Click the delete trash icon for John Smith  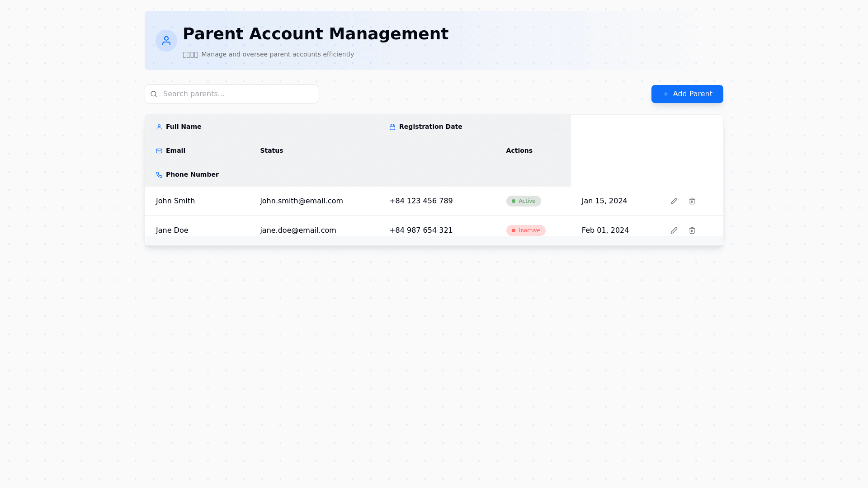pyautogui.click(x=692, y=201)
